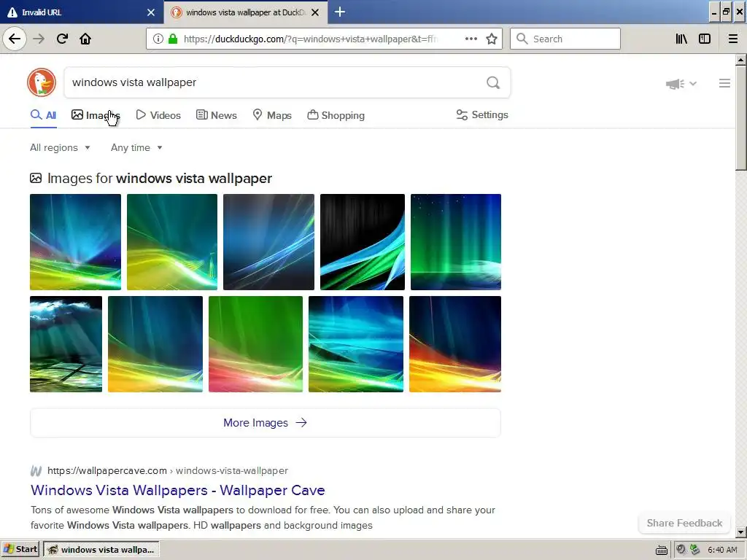
Task: Bookmark this page with the star
Action: 492,39
